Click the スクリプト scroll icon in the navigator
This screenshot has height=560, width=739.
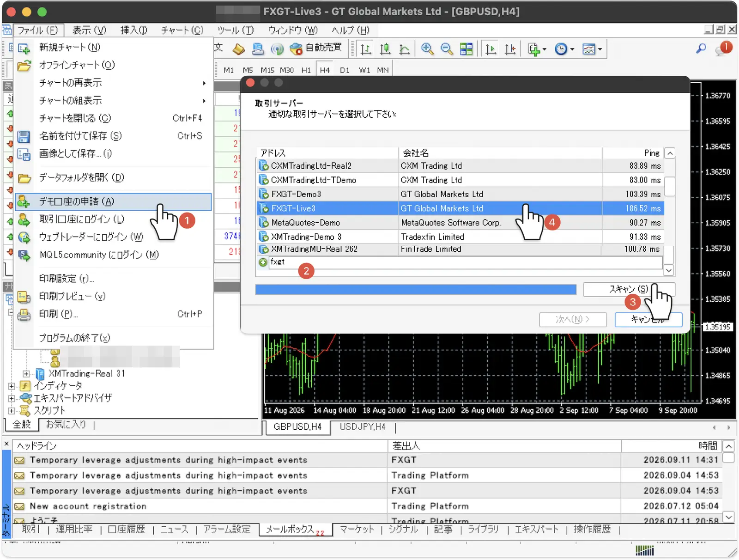(x=25, y=410)
